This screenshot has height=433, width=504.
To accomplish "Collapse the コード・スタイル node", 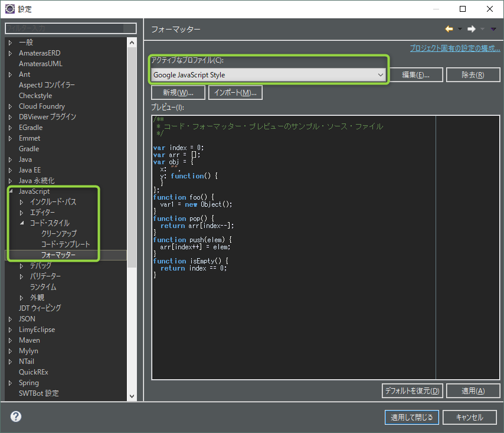I will [22, 223].
